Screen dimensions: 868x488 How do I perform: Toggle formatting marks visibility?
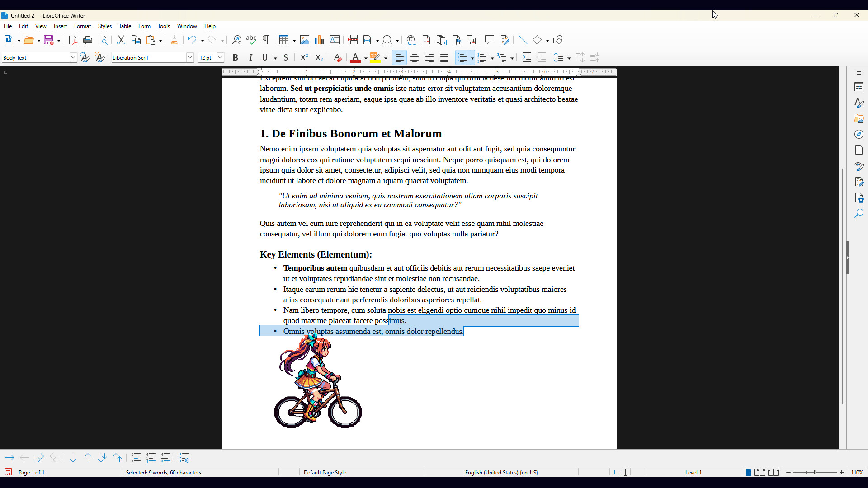[x=266, y=40]
